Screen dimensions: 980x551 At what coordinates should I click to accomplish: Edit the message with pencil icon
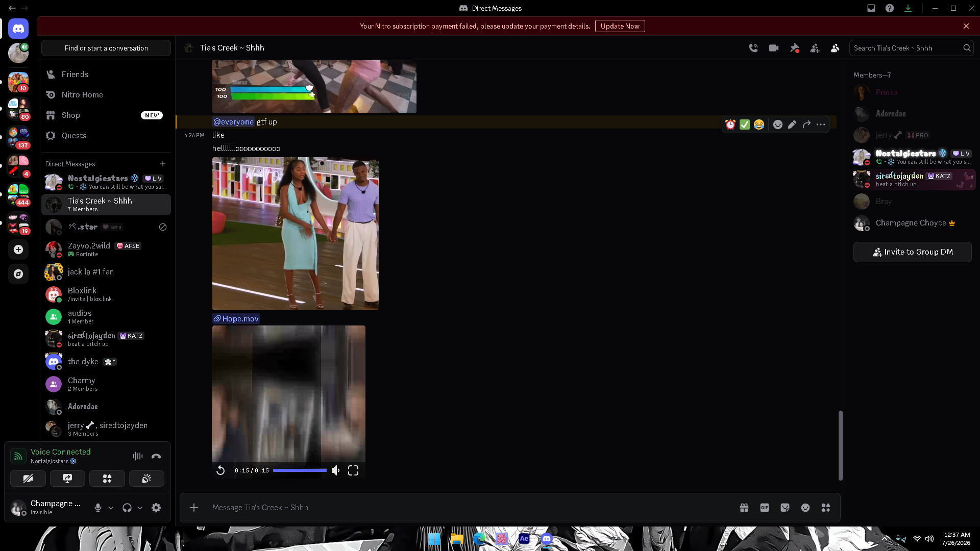click(x=792, y=124)
